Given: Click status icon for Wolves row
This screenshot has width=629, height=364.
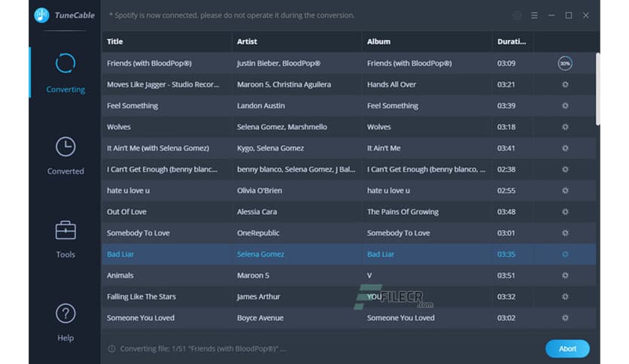Looking at the screenshot, I should [x=565, y=127].
